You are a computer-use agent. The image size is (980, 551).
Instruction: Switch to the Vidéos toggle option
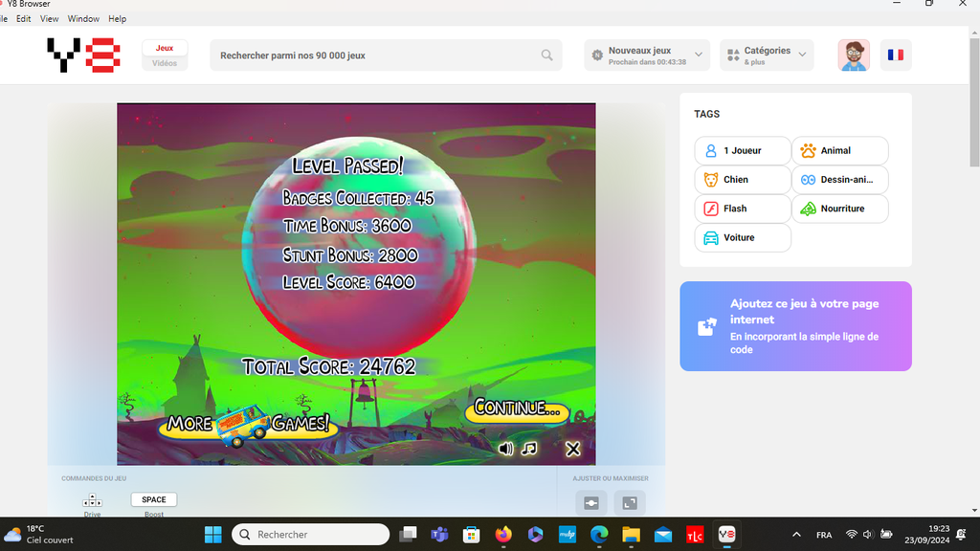[165, 63]
